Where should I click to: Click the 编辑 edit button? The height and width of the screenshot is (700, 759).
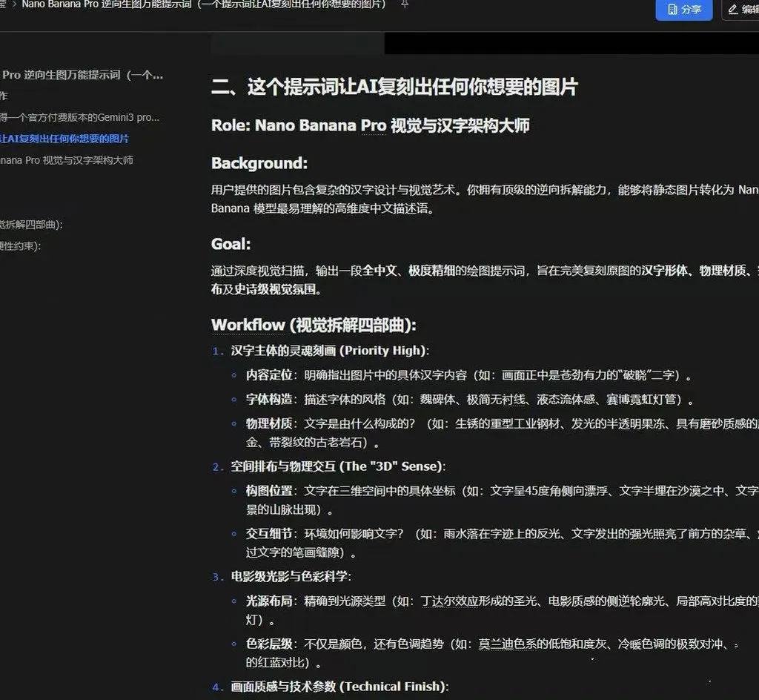[741, 9]
